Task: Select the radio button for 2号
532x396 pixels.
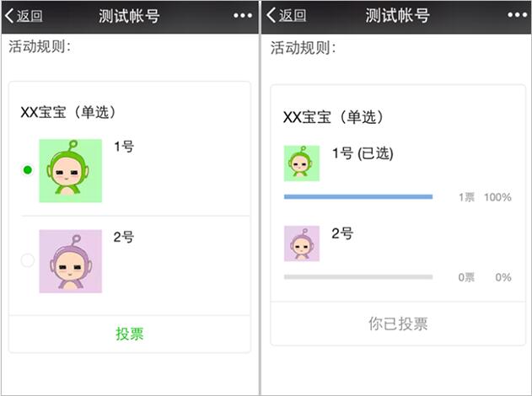Action: [28, 260]
